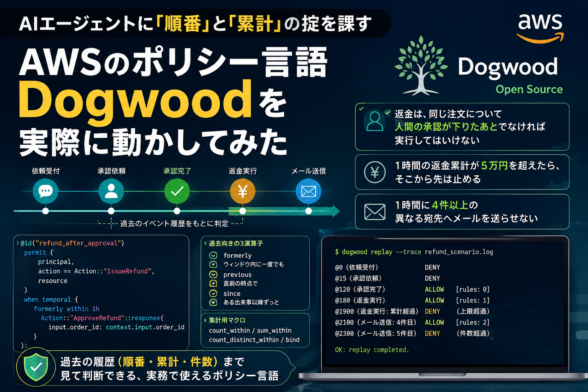Click the @15 (承認依頼) terminal entry
The width and height of the screenshot is (588, 392).
pyautogui.click(x=358, y=278)
